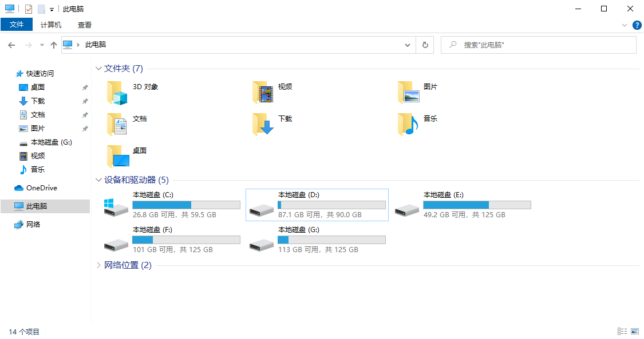Image resolution: width=644 pixels, height=339 pixels.
Task: Click the C: drive usage bar
Action: point(187,205)
